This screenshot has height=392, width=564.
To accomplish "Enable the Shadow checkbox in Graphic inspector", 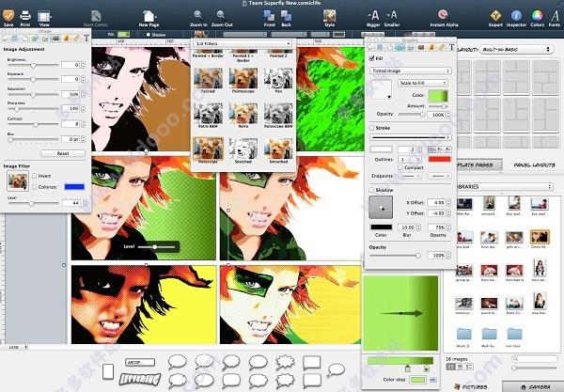I will (x=371, y=190).
